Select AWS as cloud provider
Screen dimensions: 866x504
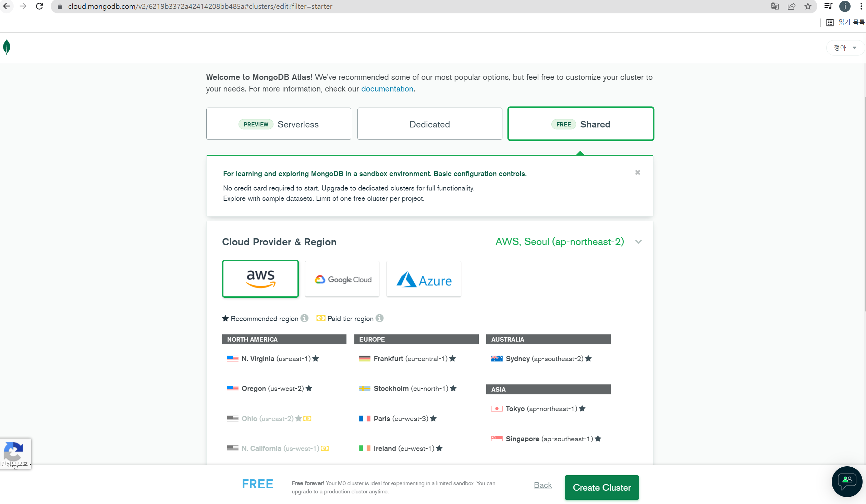(x=260, y=279)
